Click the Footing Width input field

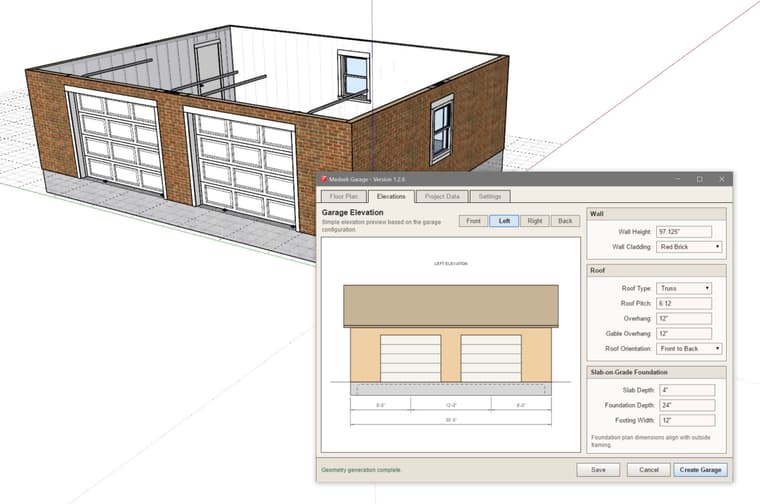(687, 420)
